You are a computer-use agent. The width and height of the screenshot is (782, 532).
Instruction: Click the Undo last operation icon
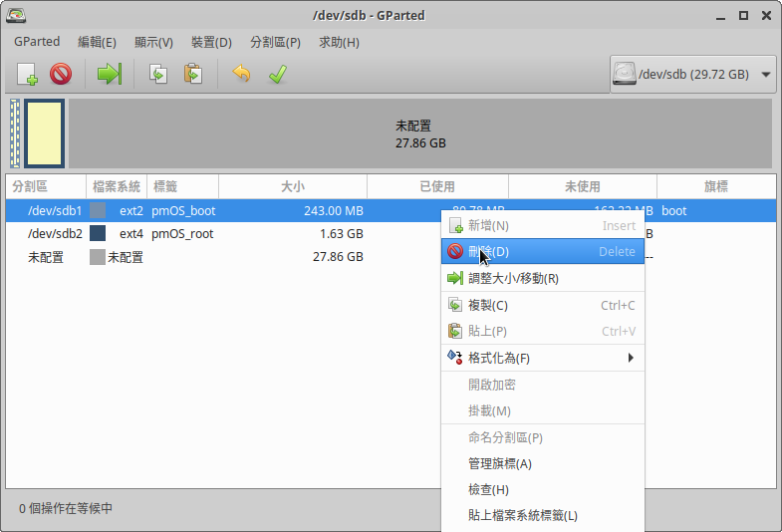point(241,74)
